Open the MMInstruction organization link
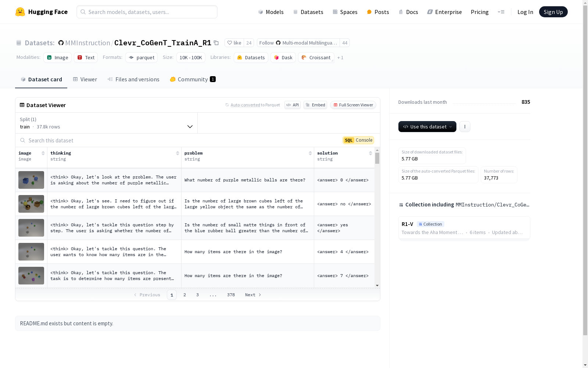The width and height of the screenshot is (588, 368). pos(88,43)
